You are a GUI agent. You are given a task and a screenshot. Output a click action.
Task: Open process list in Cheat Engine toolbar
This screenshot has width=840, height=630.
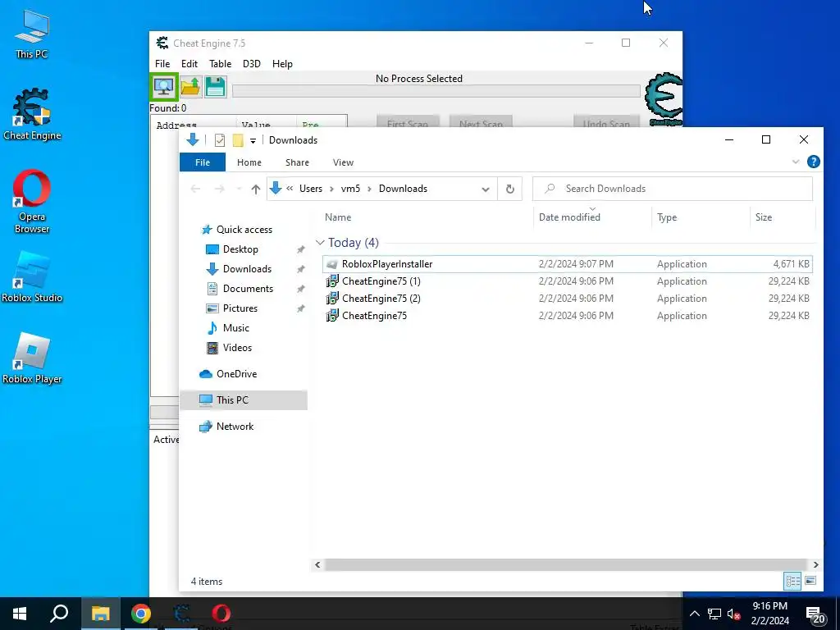pyautogui.click(x=163, y=86)
